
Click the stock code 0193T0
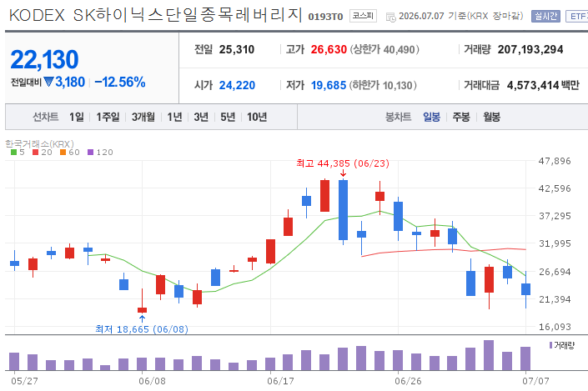[x=325, y=17]
